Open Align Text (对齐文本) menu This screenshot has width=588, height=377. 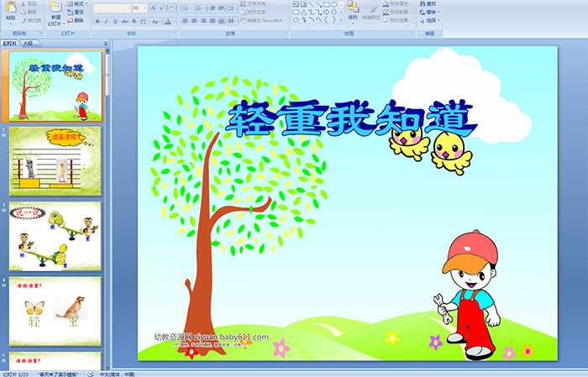click(x=255, y=12)
